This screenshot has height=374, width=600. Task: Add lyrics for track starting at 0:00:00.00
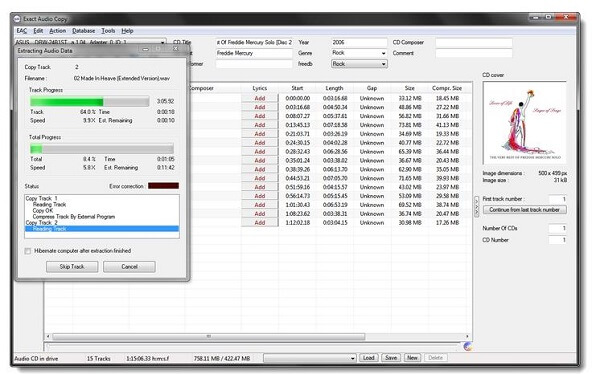[x=260, y=98]
